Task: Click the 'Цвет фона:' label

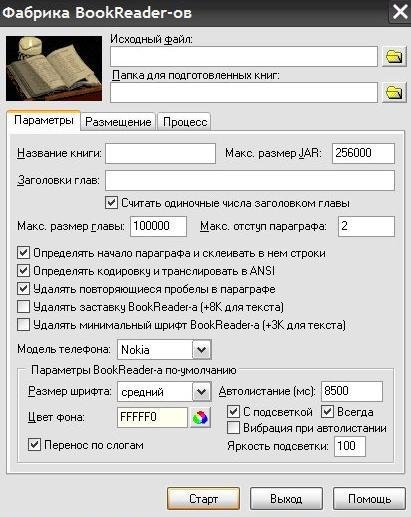Action: click(56, 417)
